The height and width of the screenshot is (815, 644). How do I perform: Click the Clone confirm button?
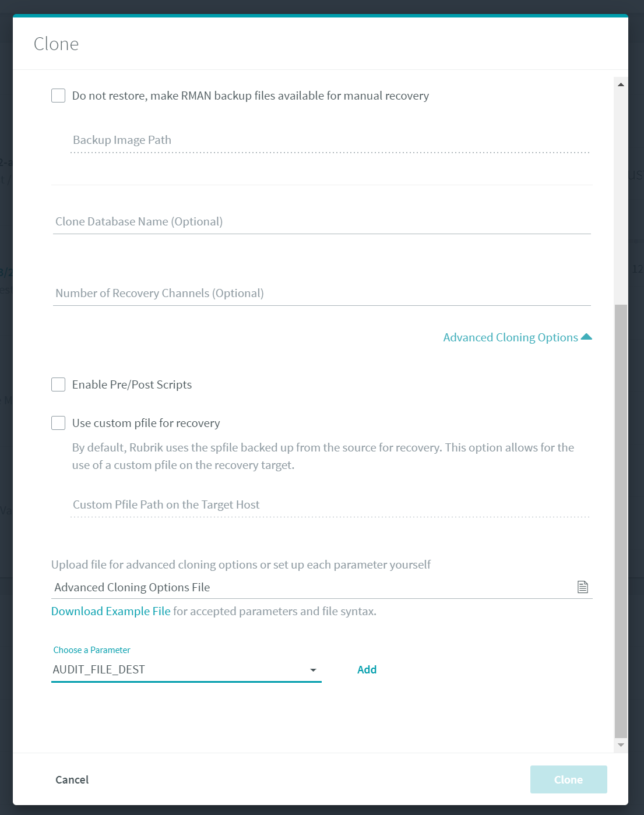tap(568, 779)
